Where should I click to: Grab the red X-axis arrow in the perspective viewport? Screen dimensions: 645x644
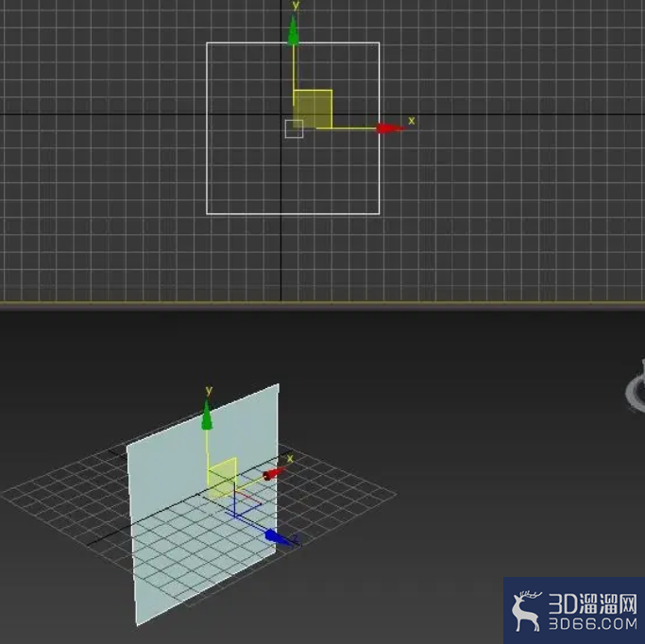274,474
